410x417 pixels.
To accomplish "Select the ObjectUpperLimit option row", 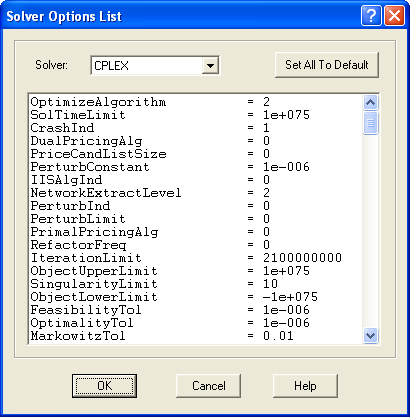I will point(196,271).
